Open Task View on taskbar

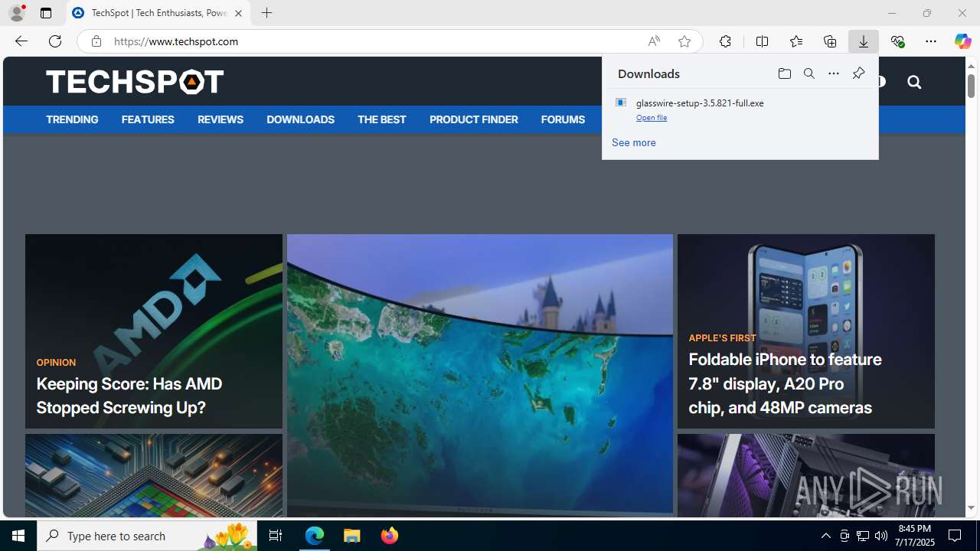(276, 536)
